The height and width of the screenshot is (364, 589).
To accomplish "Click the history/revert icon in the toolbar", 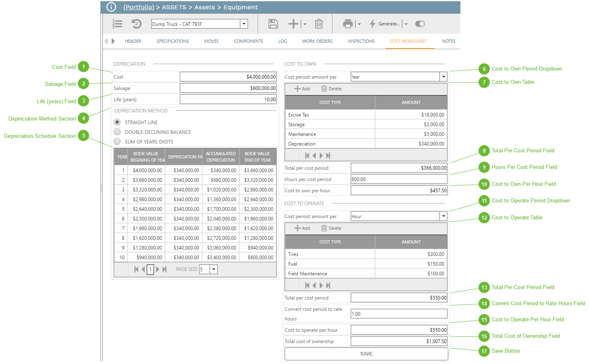I will tap(136, 24).
